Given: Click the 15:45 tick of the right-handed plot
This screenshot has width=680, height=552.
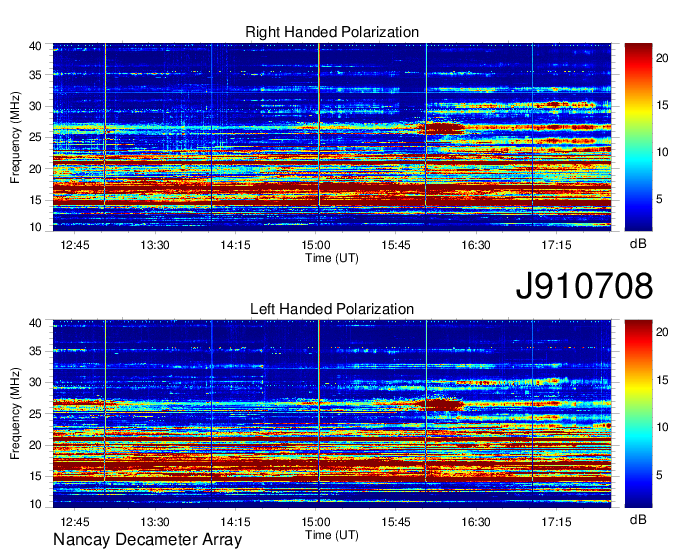Looking at the screenshot, I should [x=396, y=245].
